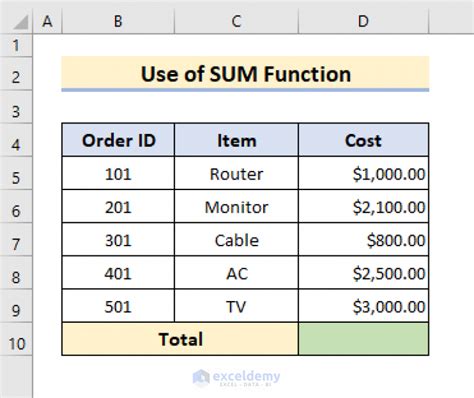Select column D header
Image resolution: width=474 pixels, height=398 pixels.
[363, 21]
